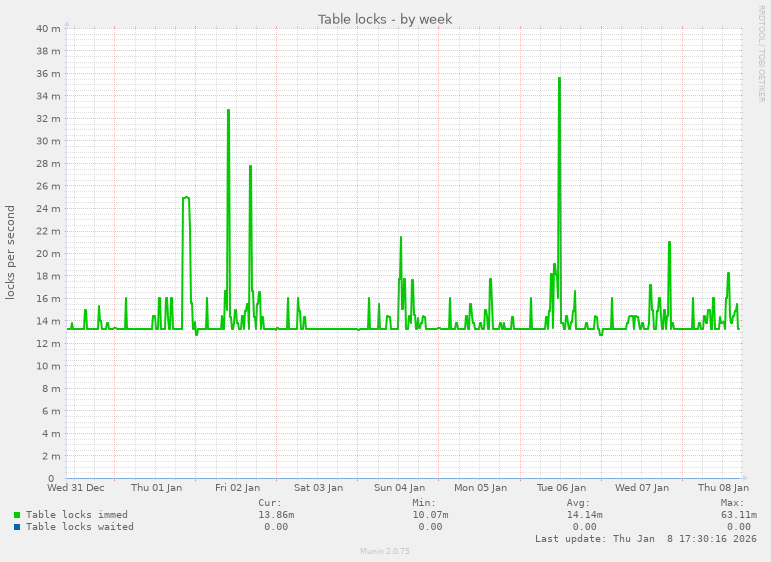The height and width of the screenshot is (562, 771).
Task: Click the Wed 31 Dec date label
Action: [76, 488]
